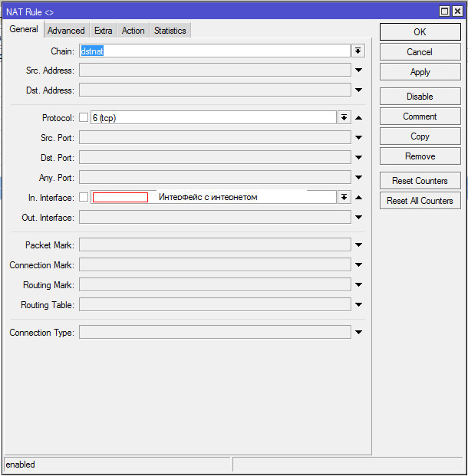Maximize the NAT Rule window
Image resolution: width=468 pixels, height=476 pixels.
pos(445,11)
